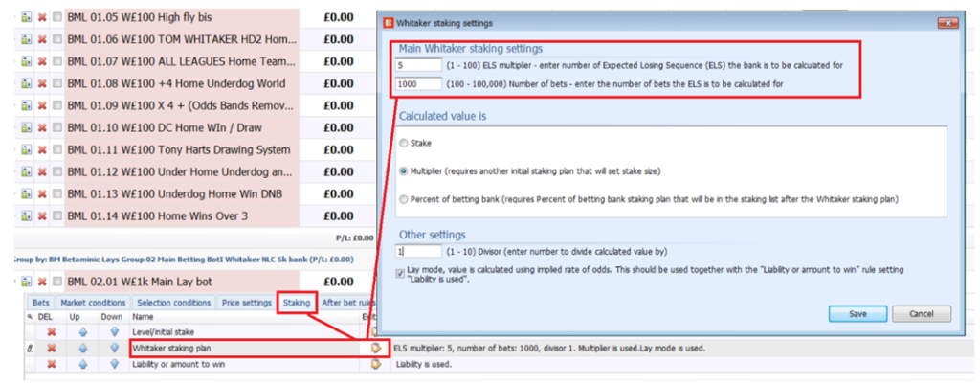The image size is (980, 385).
Task: Click the bot icon for BML 02.01 Main Lay bot
Action: [x=26, y=282]
